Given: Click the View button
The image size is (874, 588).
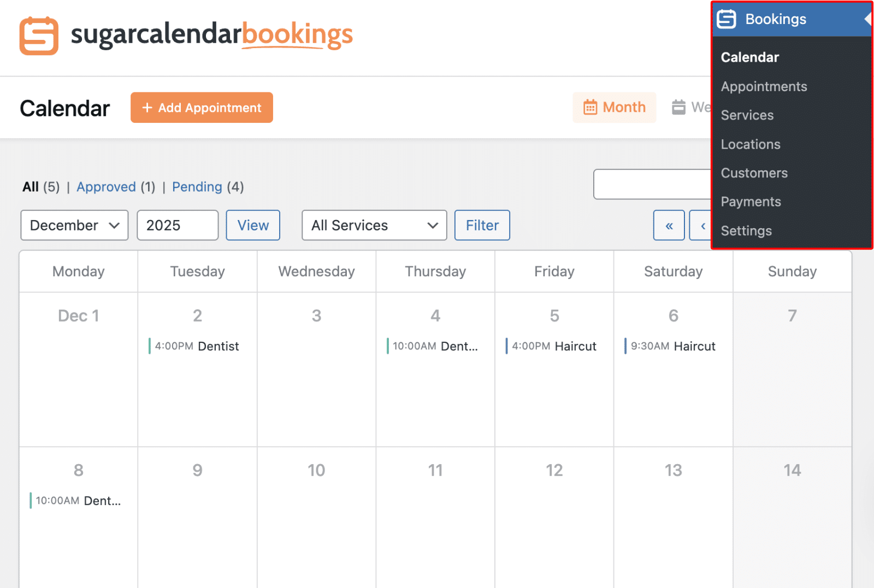Looking at the screenshot, I should point(252,225).
